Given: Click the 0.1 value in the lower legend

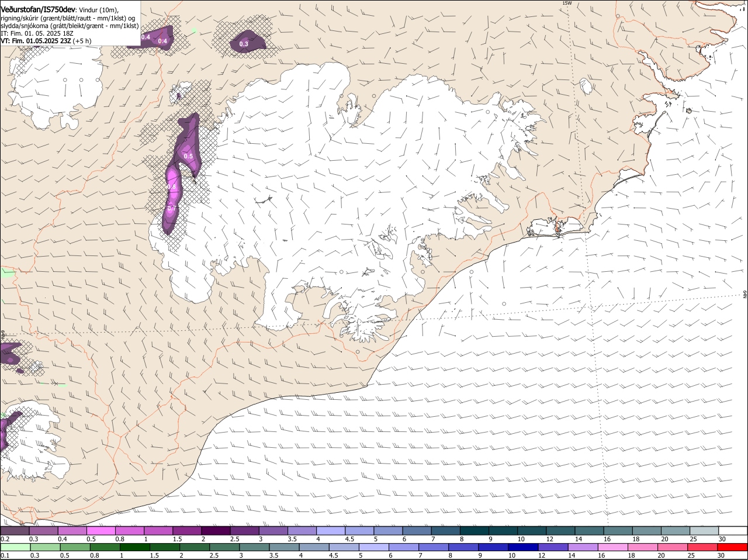Looking at the screenshot, I should [5, 555].
